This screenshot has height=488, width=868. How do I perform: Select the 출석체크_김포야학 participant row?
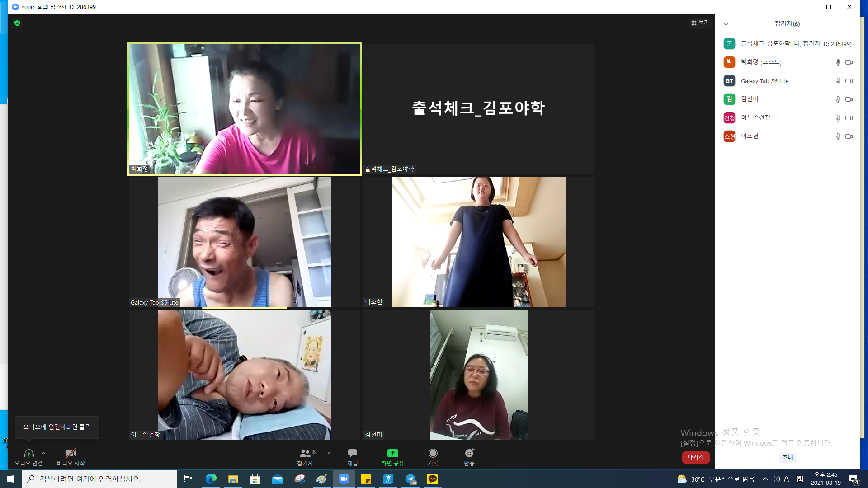pos(788,43)
